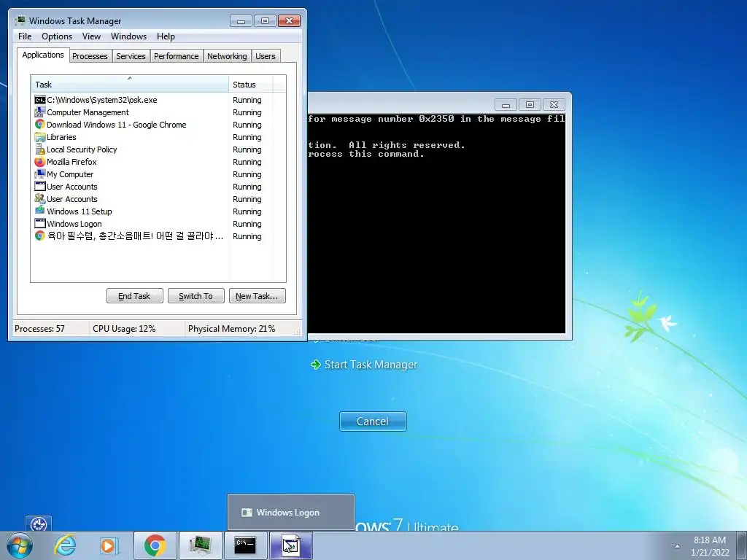Click the window icon of first User Accounts task

40,187
